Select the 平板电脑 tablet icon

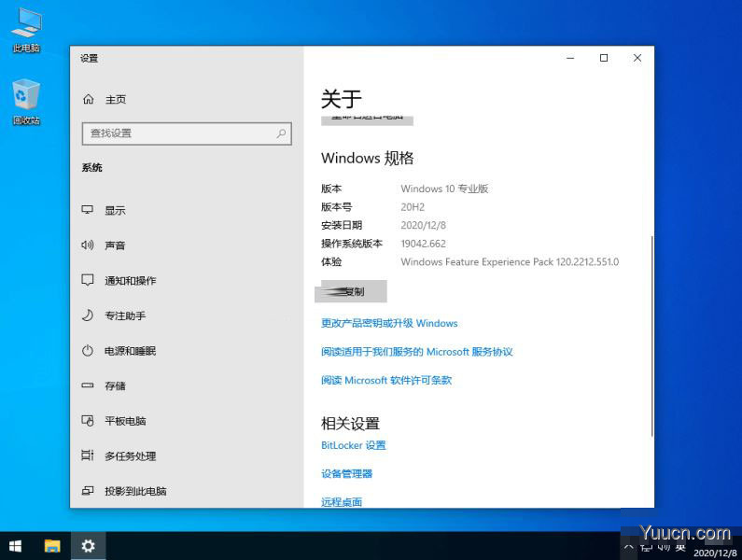87,420
